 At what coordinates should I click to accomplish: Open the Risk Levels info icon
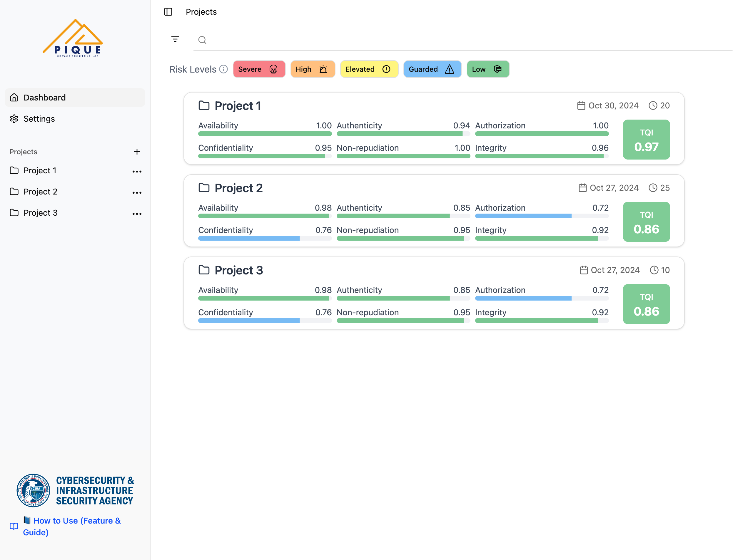[x=223, y=69]
